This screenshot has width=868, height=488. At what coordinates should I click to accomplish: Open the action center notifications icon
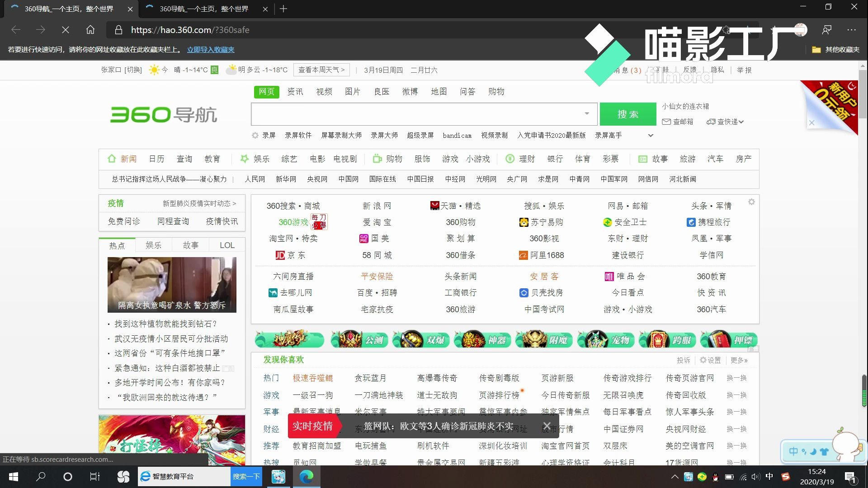pos(850,477)
